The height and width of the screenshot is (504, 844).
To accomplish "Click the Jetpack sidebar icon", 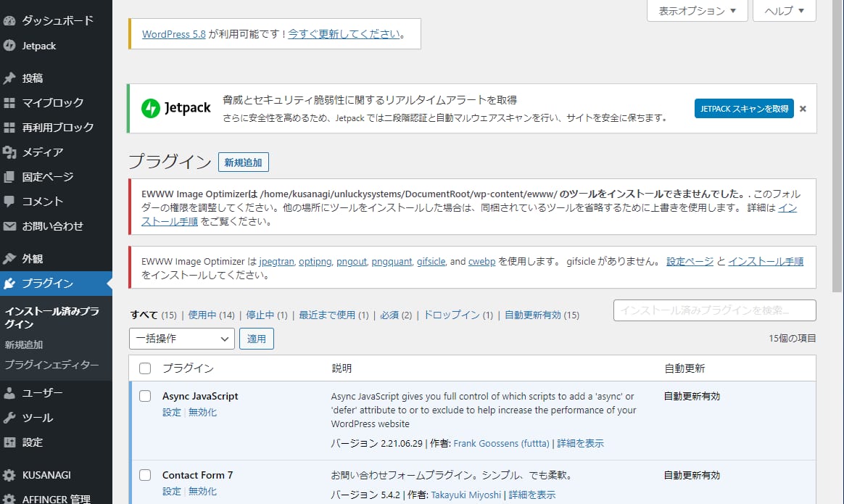I will [9, 46].
